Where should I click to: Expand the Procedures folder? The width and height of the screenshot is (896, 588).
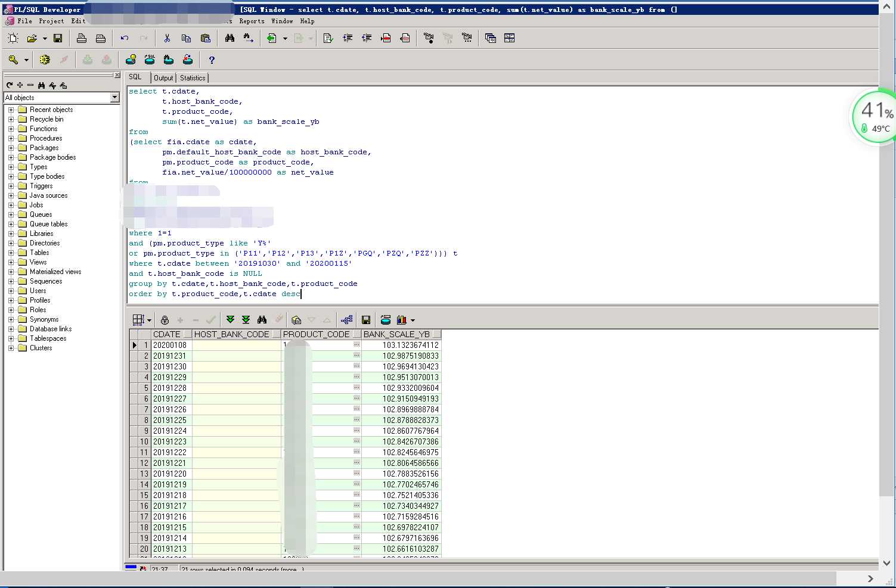click(11, 138)
